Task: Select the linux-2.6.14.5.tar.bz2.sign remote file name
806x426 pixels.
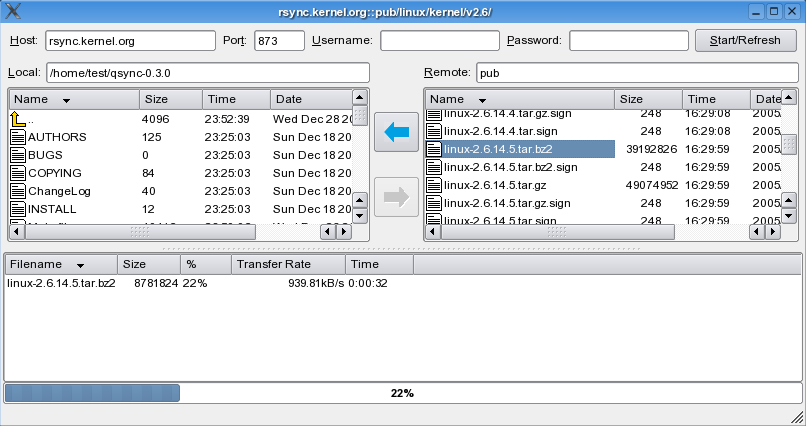Action: tap(510, 167)
